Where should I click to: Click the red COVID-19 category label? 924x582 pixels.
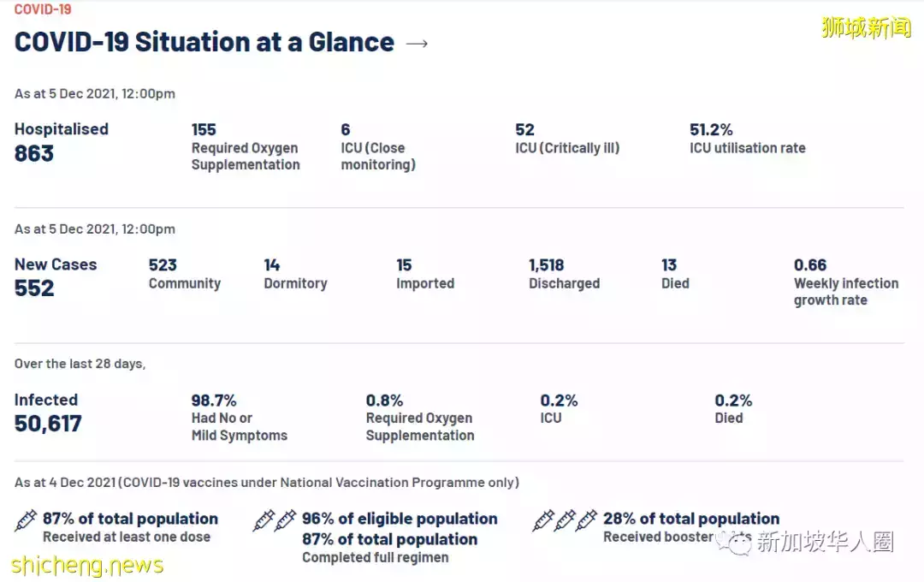(x=43, y=9)
